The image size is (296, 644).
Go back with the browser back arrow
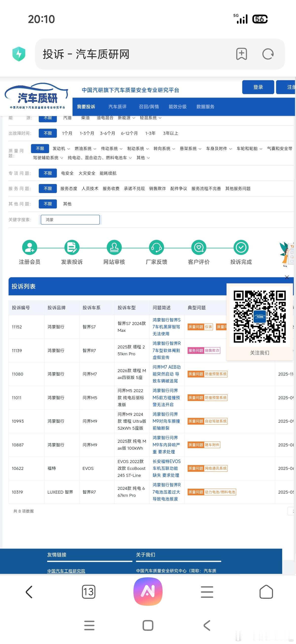(29, 592)
